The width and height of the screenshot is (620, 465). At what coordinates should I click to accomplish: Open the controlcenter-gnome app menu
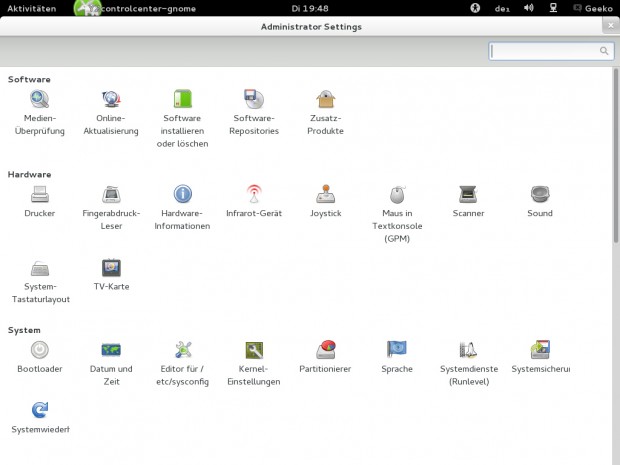[135, 8]
